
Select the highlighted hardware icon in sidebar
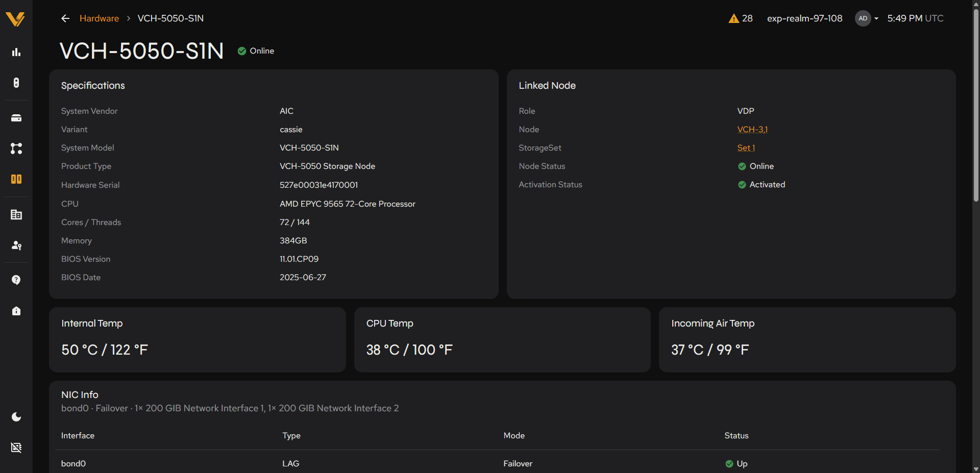click(16, 179)
